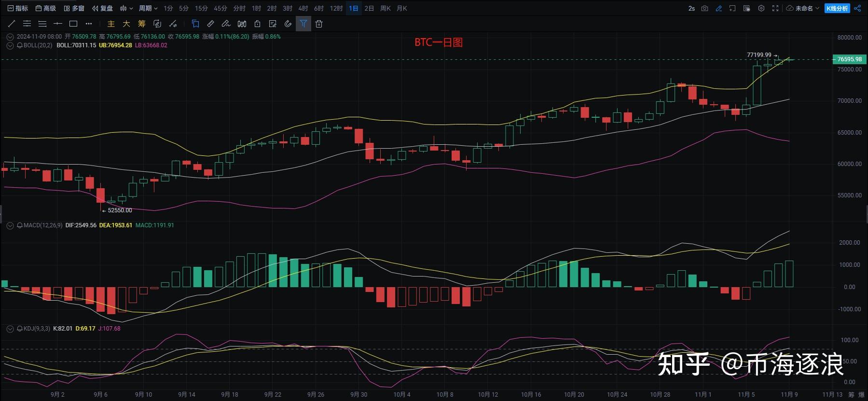
Task: Collapse the KDJ(9,3,3) indicator panel
Action: [10, 329]
